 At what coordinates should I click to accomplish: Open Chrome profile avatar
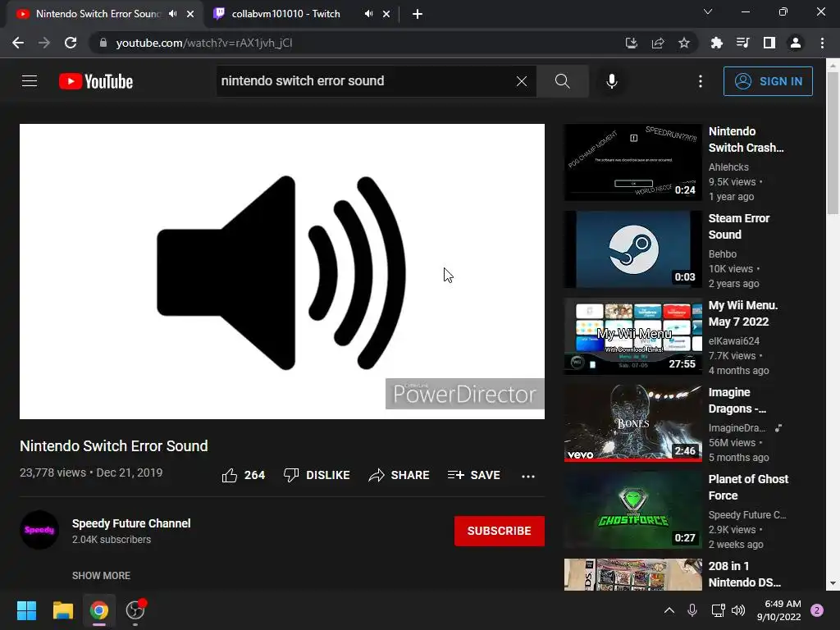[x=796, y=43]
